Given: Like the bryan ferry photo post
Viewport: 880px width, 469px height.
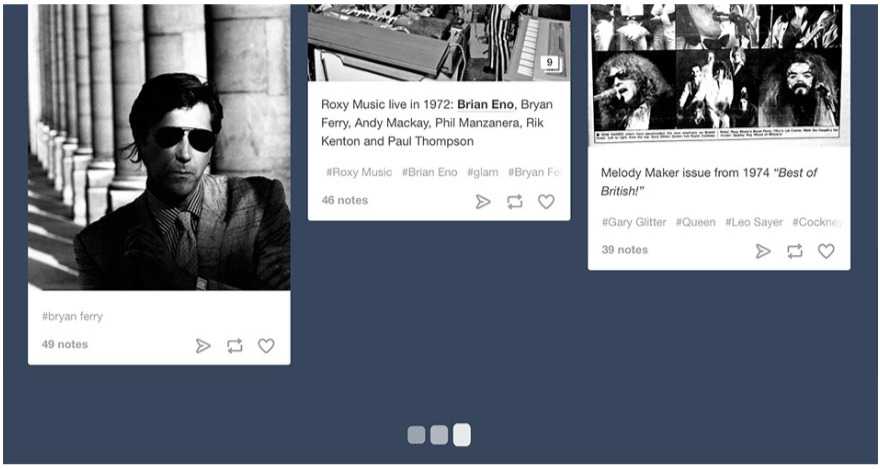Looking at the screenshot, I should click(266, 346).
